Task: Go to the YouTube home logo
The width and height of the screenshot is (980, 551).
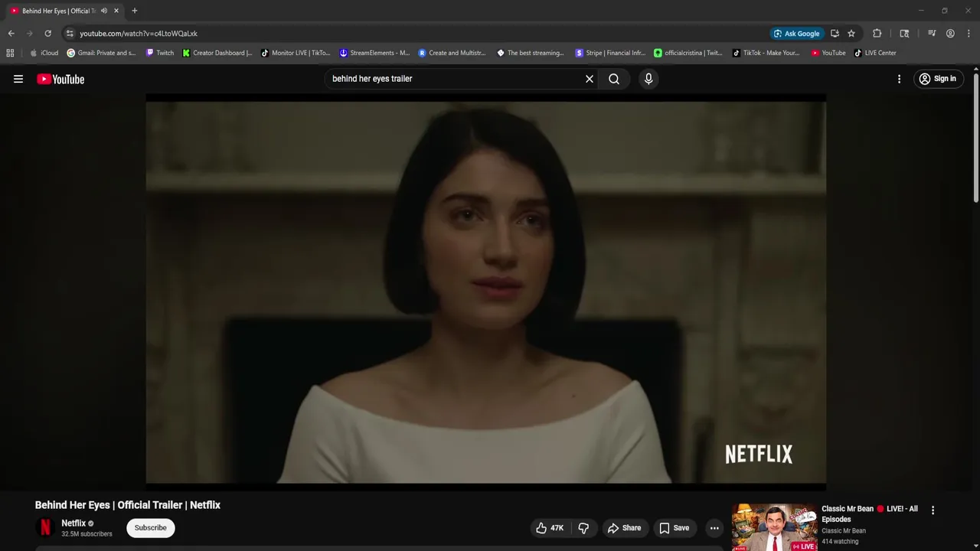Action: [60, 79]
